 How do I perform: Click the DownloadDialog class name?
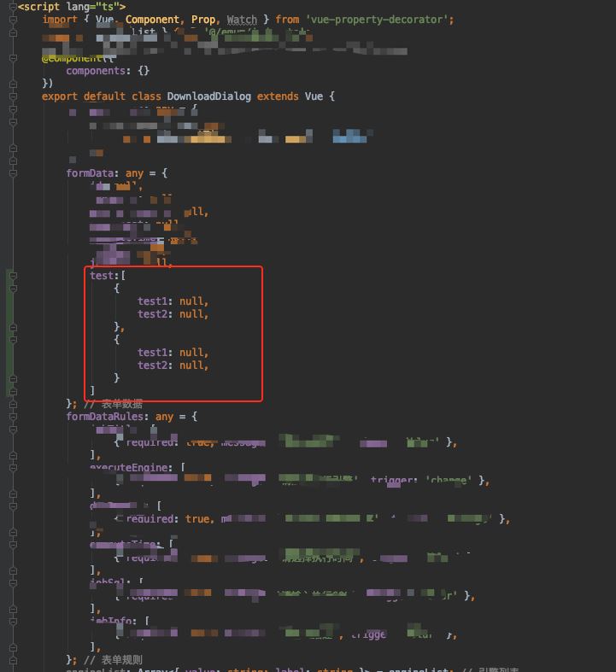[x=208, y=96]
